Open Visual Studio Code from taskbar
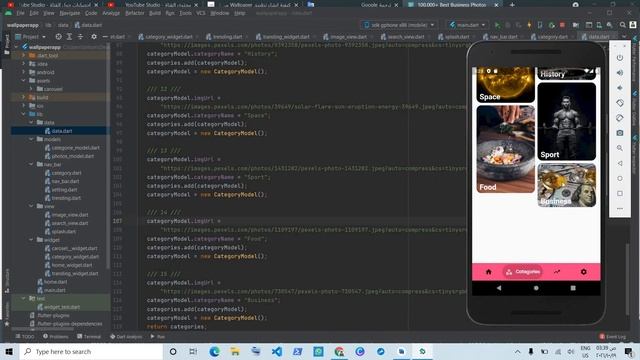This screenshot has width=640, height=360. coord(277,351)
